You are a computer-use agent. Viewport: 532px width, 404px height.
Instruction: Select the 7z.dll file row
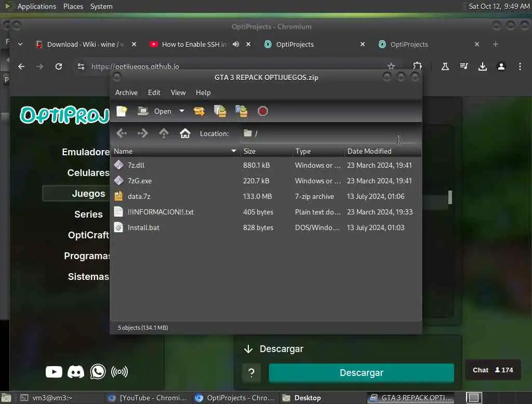pos(266,165)
